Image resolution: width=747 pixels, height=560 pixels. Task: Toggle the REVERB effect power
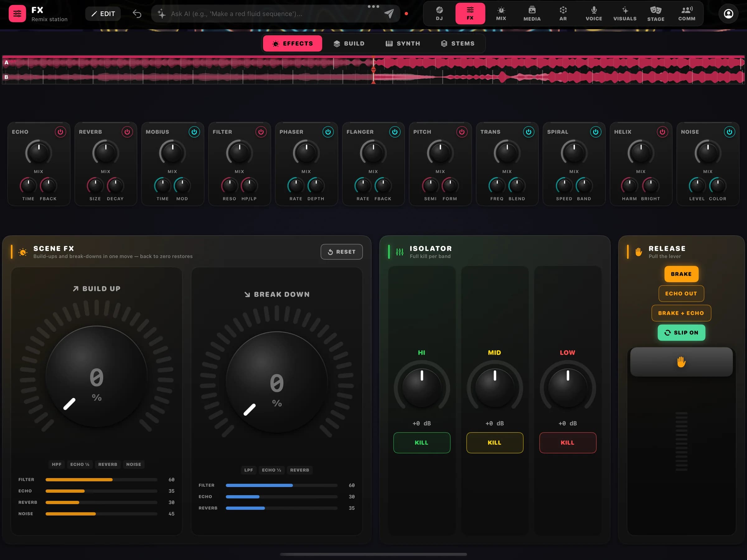tap(127, 132)
